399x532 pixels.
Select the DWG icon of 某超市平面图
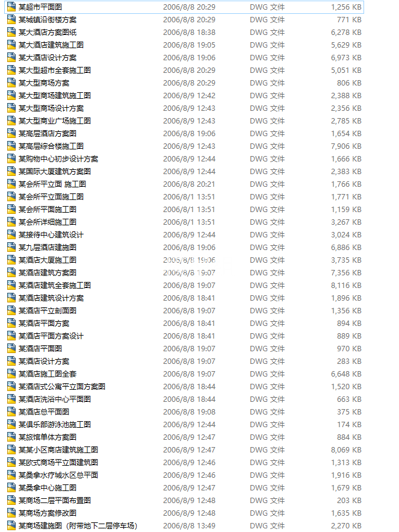tap(11, 7)
